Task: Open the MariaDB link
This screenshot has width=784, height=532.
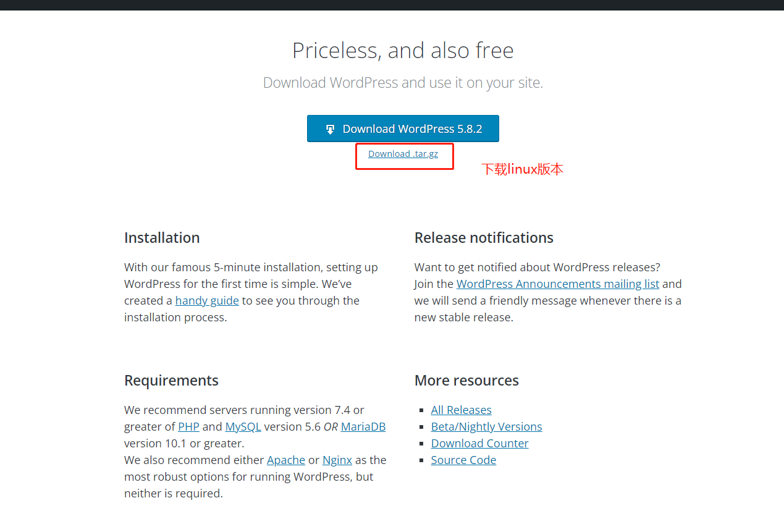Action: tap(363, 427)
